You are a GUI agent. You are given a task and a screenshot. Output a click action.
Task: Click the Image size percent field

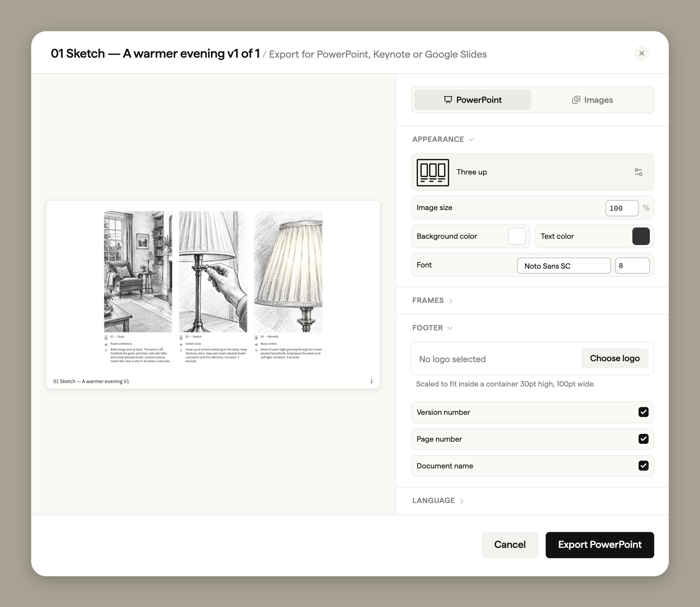[x=622, y=208]
